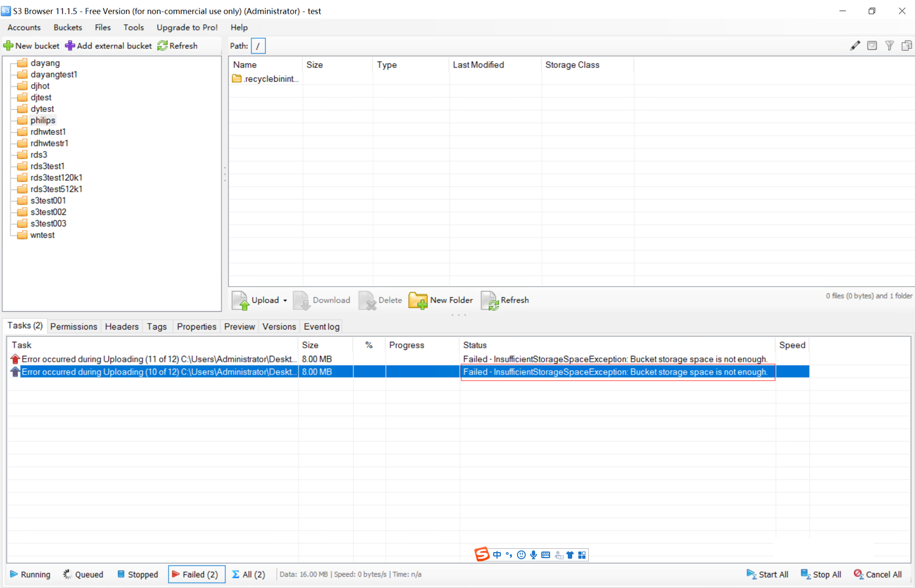The width and height of the screenshot is (915, 588).
Task: Switch to the Preview tab
Action: tap(239, 327)
